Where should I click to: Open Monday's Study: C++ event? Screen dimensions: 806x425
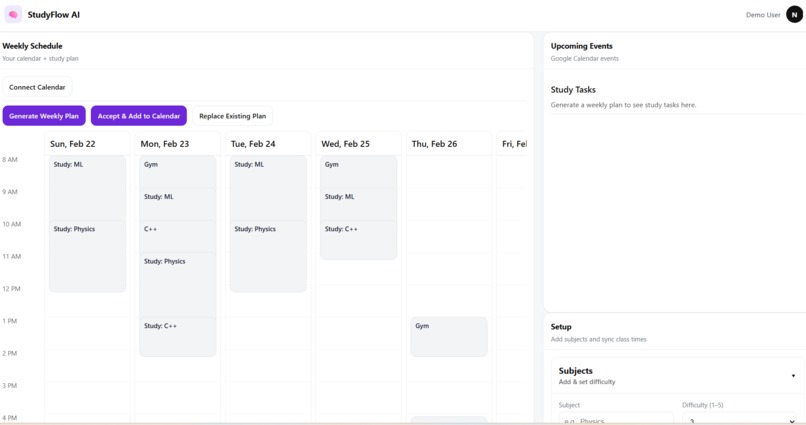point(178,337)
